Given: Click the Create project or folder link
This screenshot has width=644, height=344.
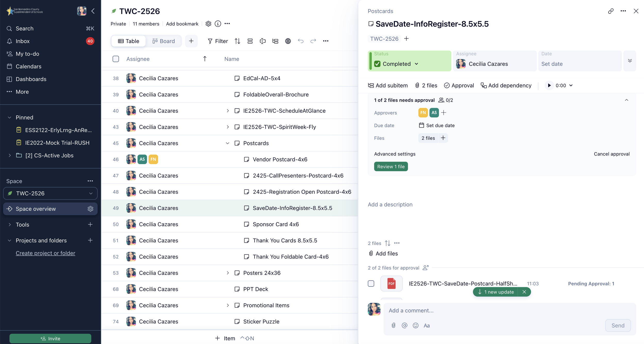Looking at the screenshot, I should (45, 253).
